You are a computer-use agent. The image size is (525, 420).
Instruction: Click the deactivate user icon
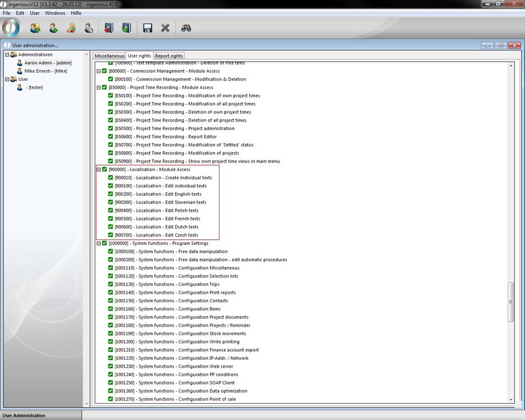click(89, 28)
